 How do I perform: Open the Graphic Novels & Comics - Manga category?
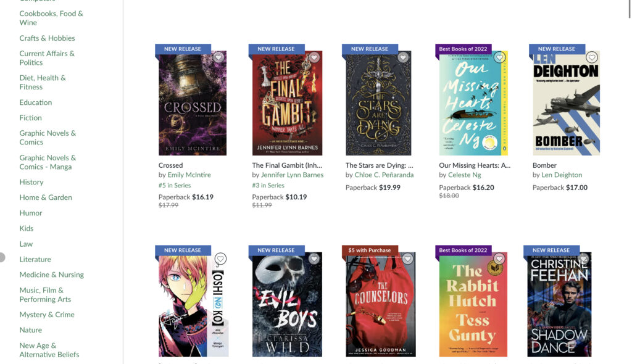click(48, 162)
